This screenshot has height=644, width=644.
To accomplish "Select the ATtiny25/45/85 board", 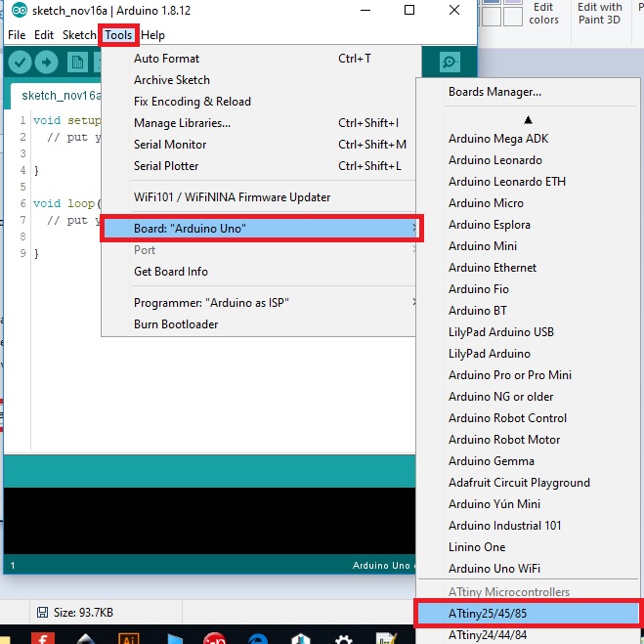I will point(528,613).
